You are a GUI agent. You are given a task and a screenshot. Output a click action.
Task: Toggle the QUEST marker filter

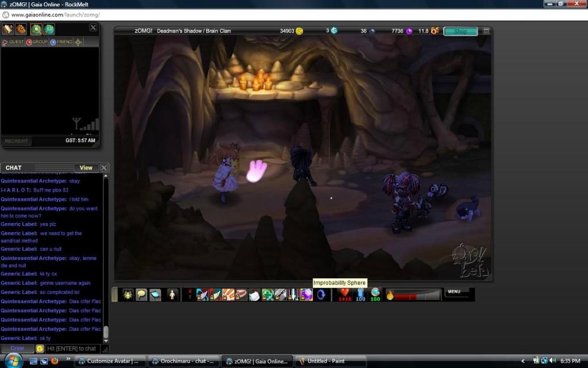tap(13, 42)
